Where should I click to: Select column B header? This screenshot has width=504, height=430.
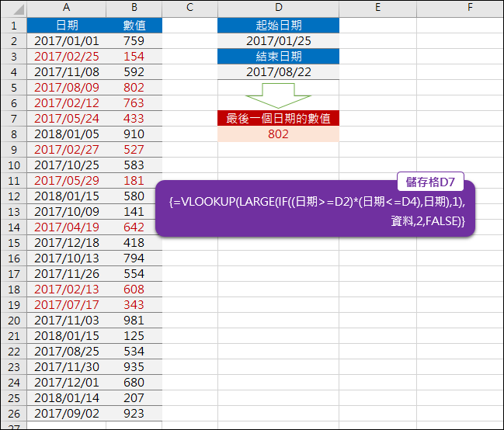coord(134,9)
